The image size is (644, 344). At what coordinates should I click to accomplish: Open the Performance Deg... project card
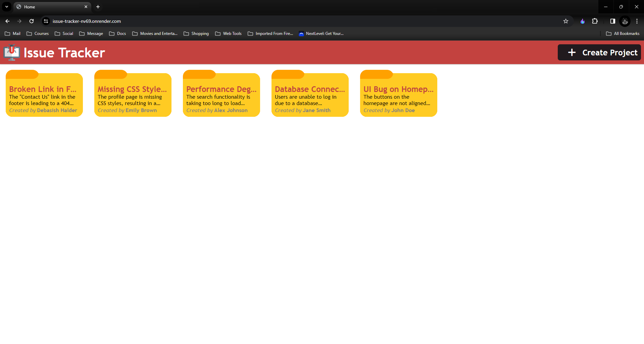pyautogui.click(x=221, y=93)
